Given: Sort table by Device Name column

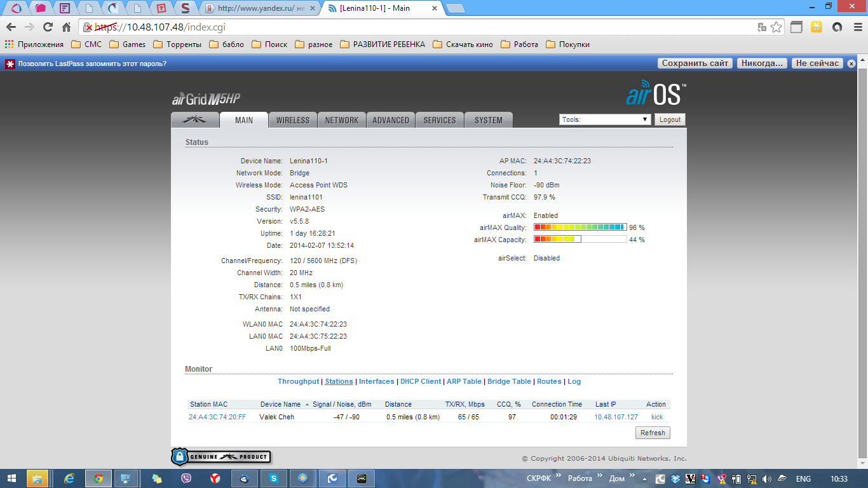Looking at the screenshot, I should (x=280, y=404).
